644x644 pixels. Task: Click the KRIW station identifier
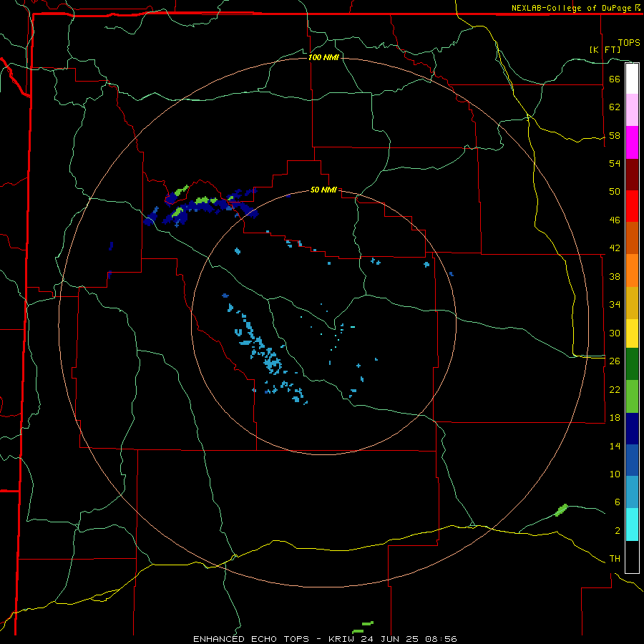342,639
